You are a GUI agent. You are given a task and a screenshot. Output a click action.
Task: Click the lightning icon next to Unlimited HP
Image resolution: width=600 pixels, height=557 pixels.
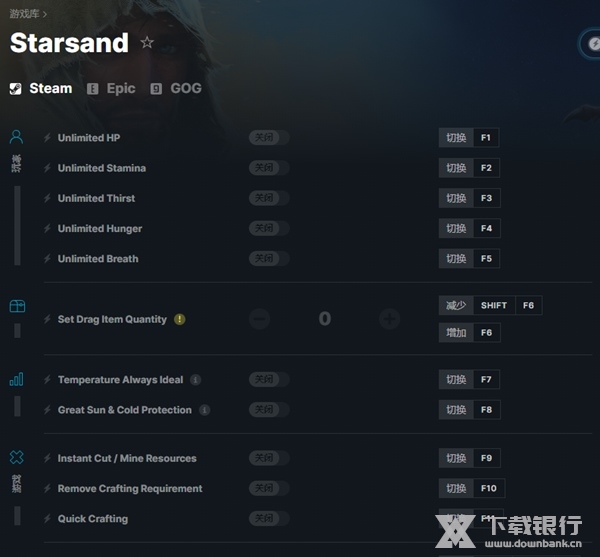[x=47, y=138]
